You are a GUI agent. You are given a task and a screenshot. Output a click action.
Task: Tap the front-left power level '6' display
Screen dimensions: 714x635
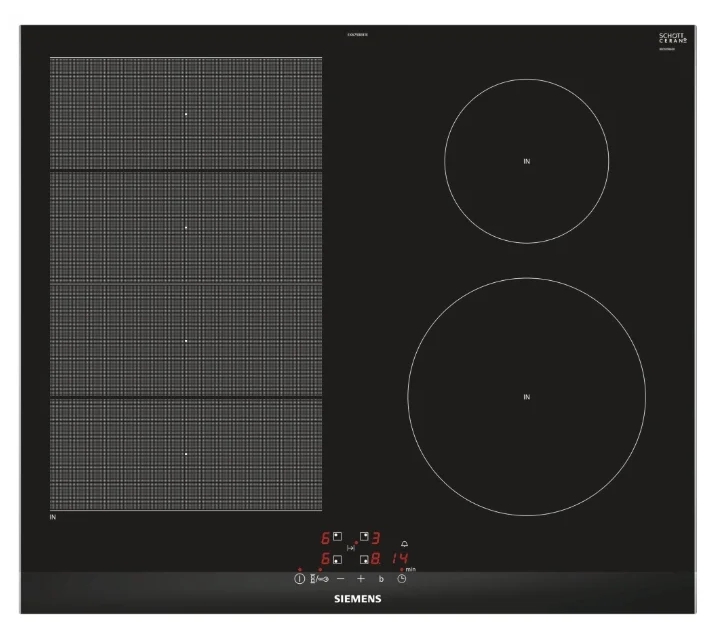pos(325,559)
